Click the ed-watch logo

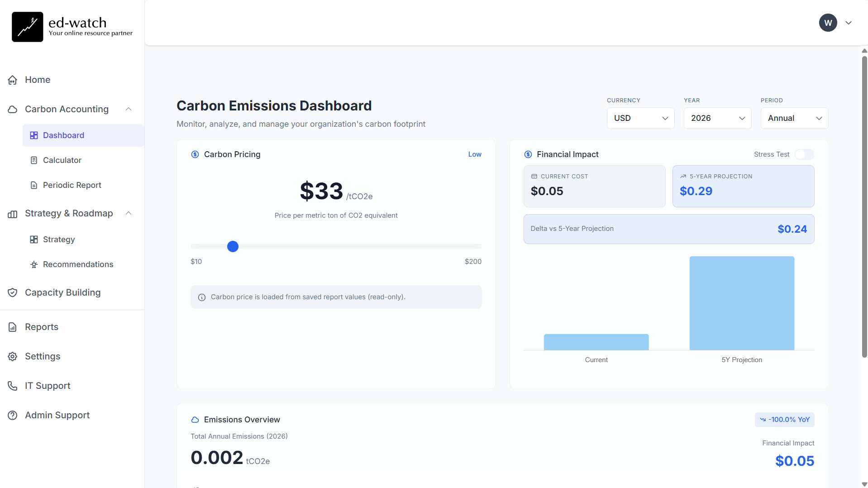(x=71, y=27)
